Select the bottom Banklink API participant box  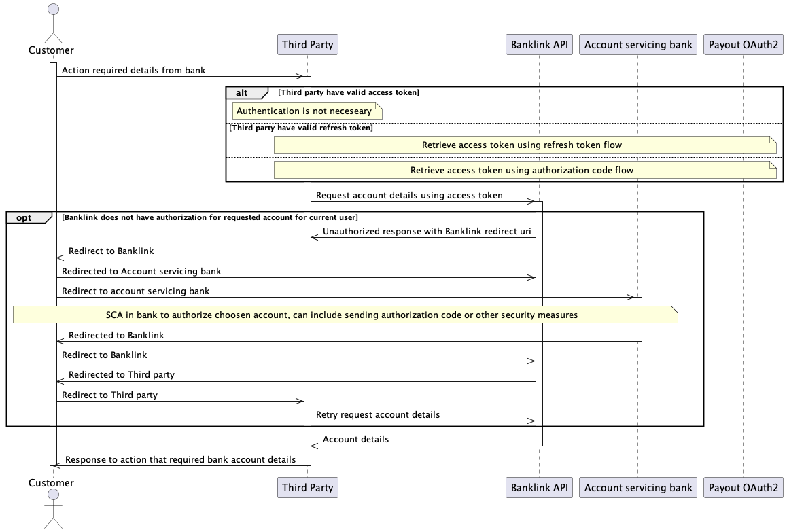tap(539, 487)
